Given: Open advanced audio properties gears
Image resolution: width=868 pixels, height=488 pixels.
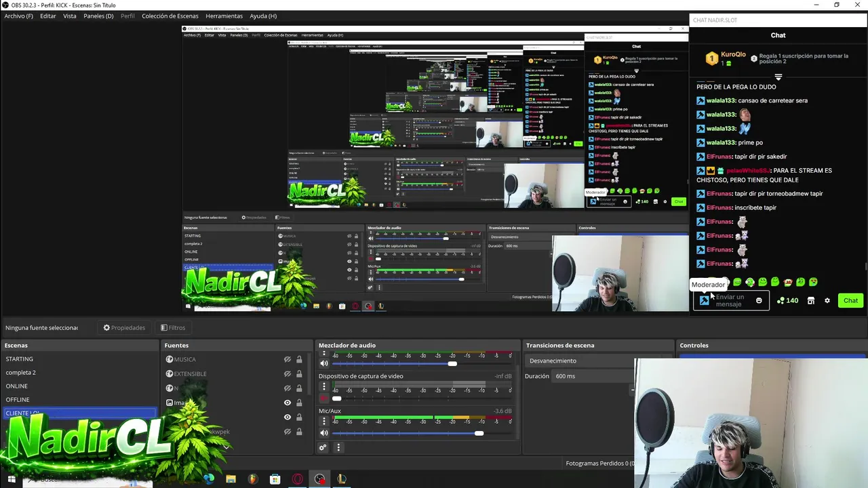Looking at the screenshot, I should [323, 447].
